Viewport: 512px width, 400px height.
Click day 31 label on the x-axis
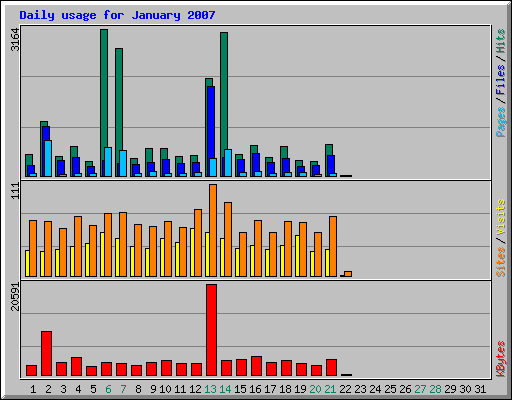point(480,389)
